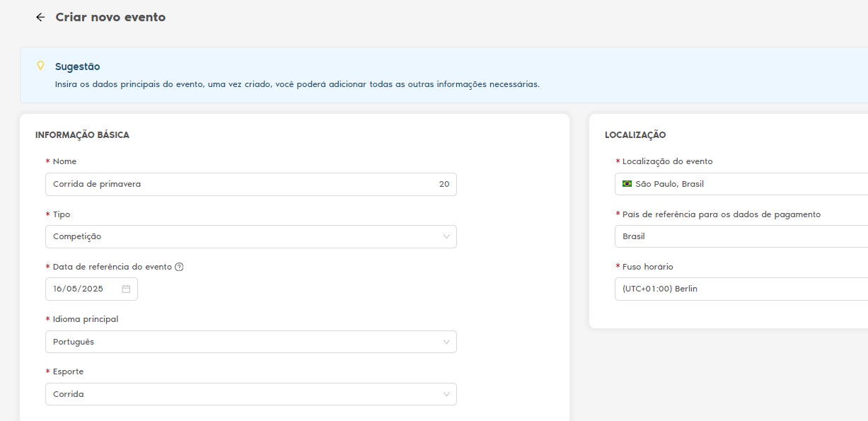This screenshot has height=421, width=868.
Task: Click the back arrow beside Criar novo evento
Action: click(40, 18)
